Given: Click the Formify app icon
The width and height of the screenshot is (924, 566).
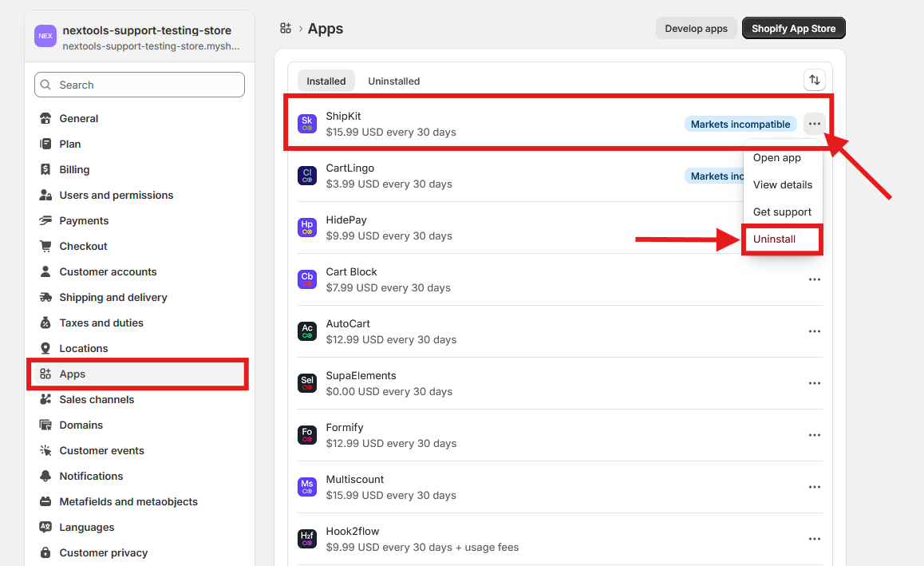Looking at the screenshot, I should [x=307, y=435].
